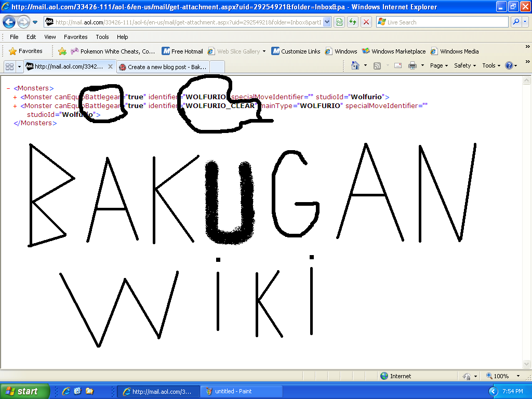The image size is (532, 399).
Task: Open the Quick Tabs grid icon
Action: coord(9,66)
